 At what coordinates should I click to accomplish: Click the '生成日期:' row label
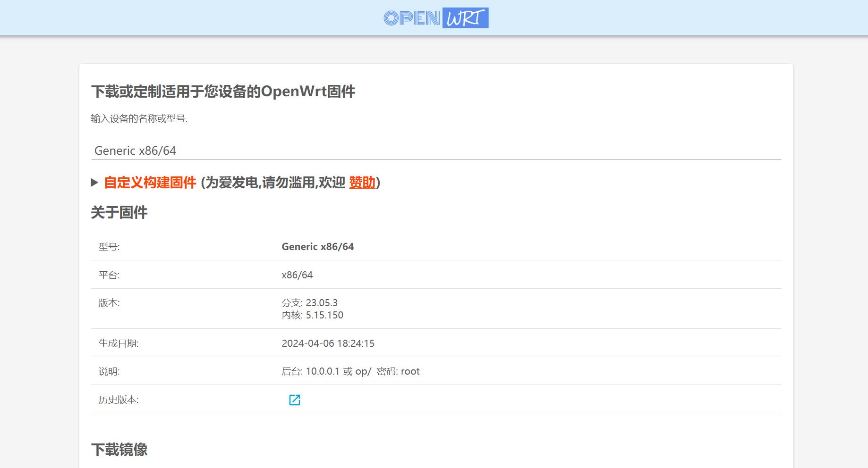119,343
